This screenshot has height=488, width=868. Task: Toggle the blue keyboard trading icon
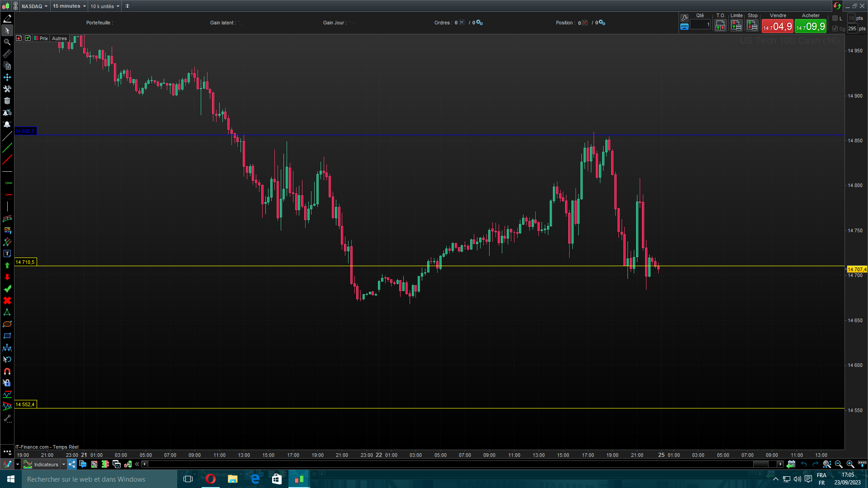coord(684,27)
